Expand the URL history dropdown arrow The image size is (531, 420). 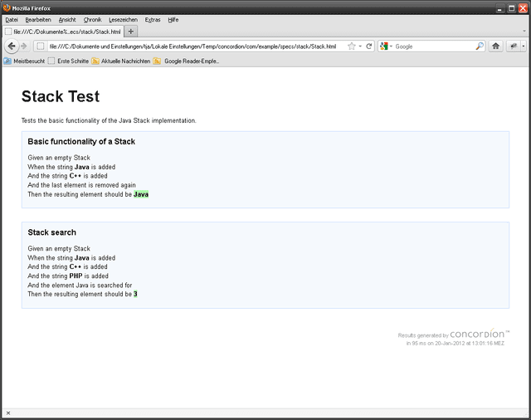[361, 46]
